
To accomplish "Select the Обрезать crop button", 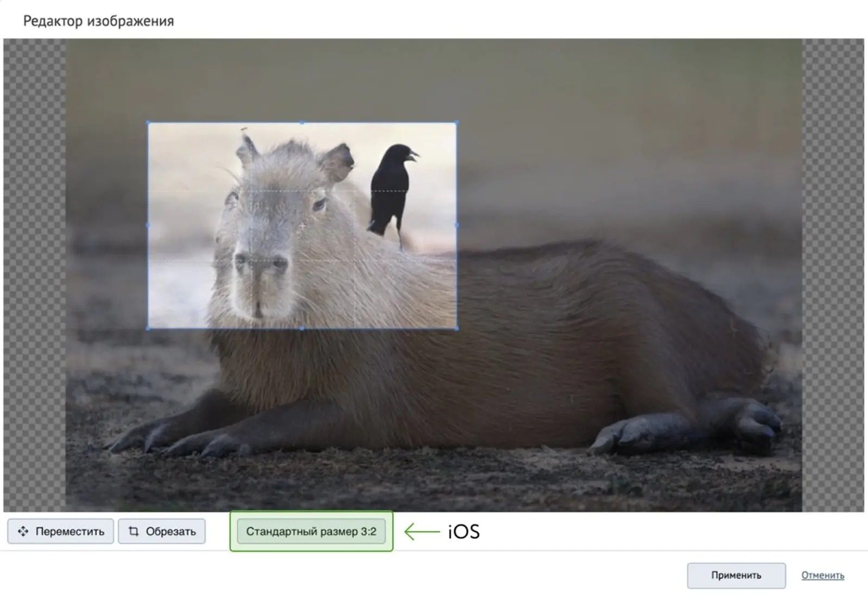I will (162, 531).
